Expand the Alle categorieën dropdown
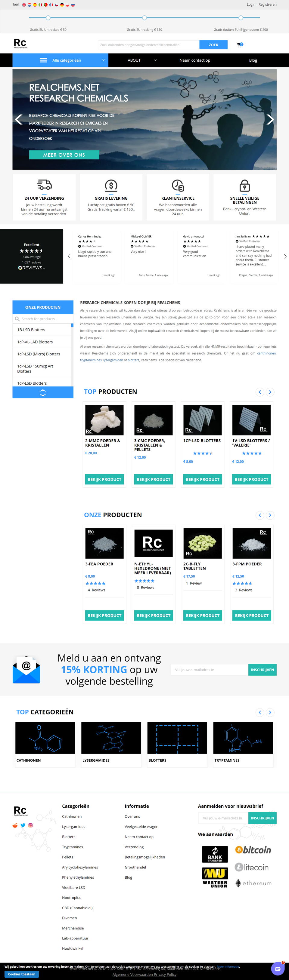This screenshot has height=980, width=289. coord(60,60)
